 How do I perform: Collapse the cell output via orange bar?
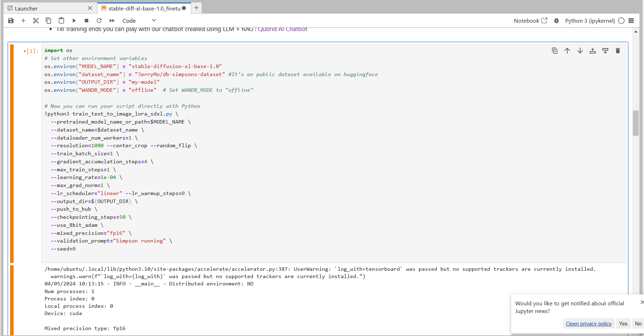(12, 300)
